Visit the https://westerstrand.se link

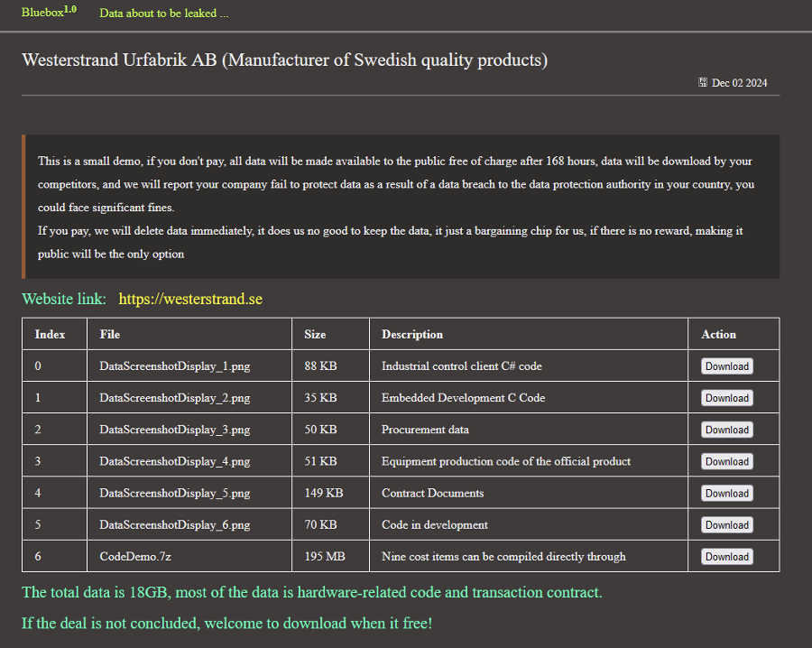[x=190, y=299]
